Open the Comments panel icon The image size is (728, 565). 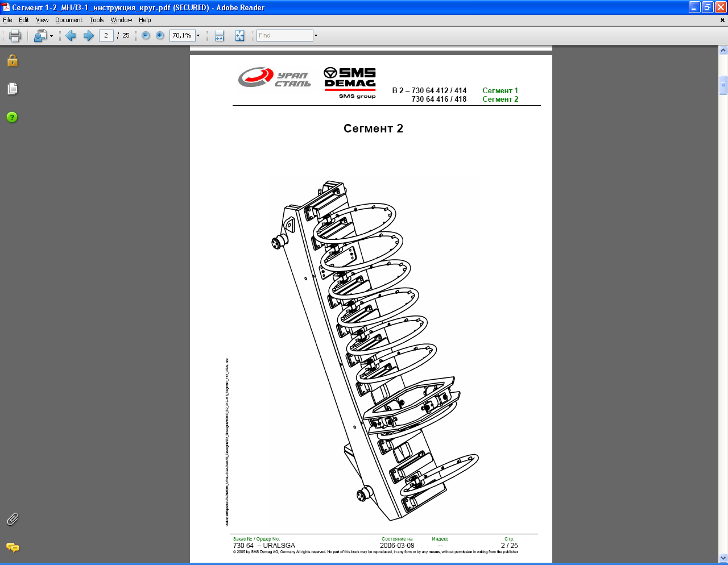coord(13,547)
